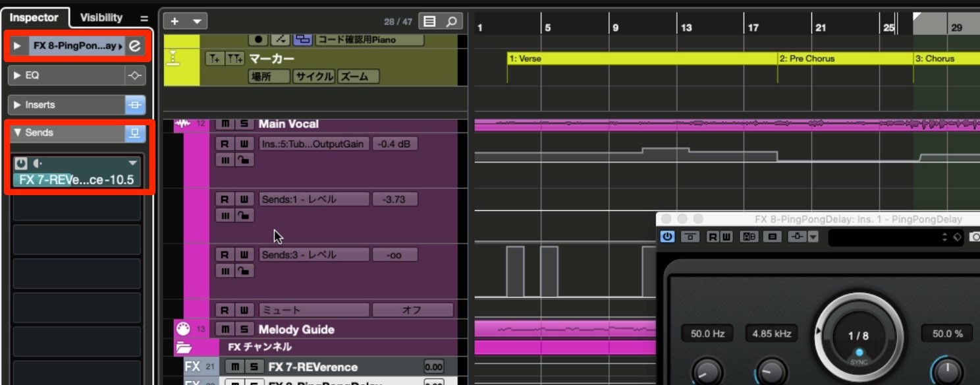Click the EQ bypass diamond icon
The width and height of the screenshot is (980, 385).
(134, 76)
